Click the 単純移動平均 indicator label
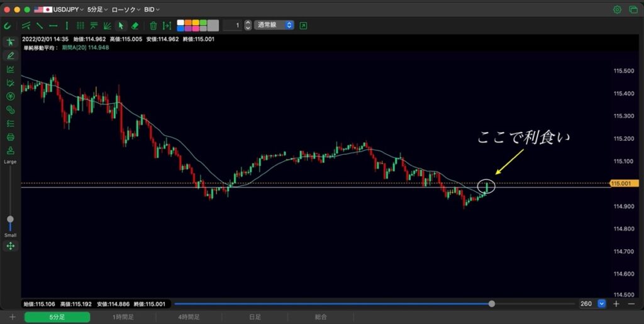Screen dimensions: 644x324 click(41, 47)
